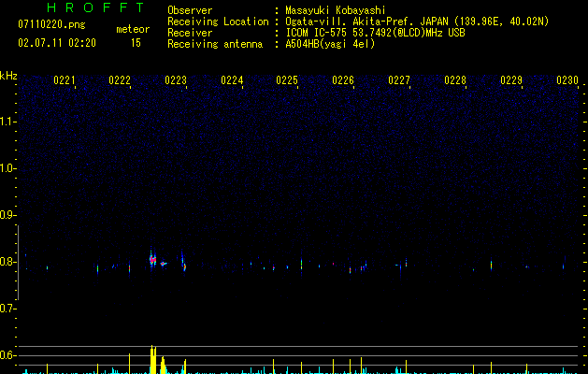This screenshot has width=588, height=374.
Task: Click the 0222 time marker
Action: tap(120, 80)
